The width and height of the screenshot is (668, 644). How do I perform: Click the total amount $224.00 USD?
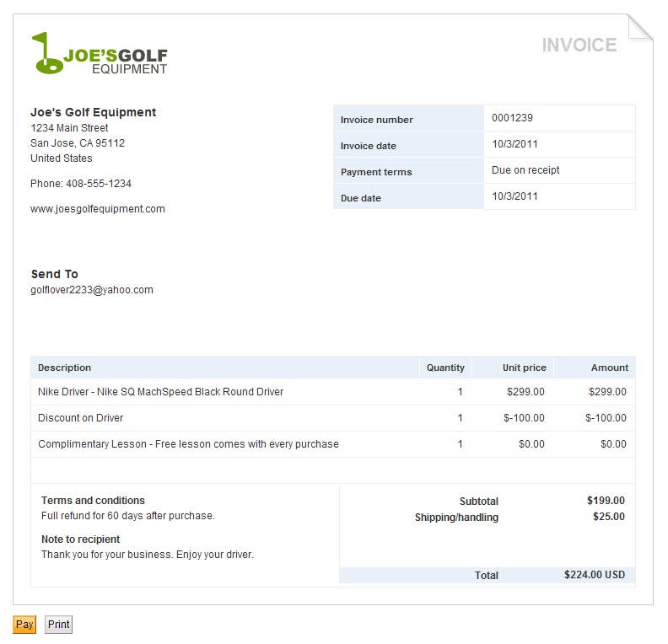point(595,575)
